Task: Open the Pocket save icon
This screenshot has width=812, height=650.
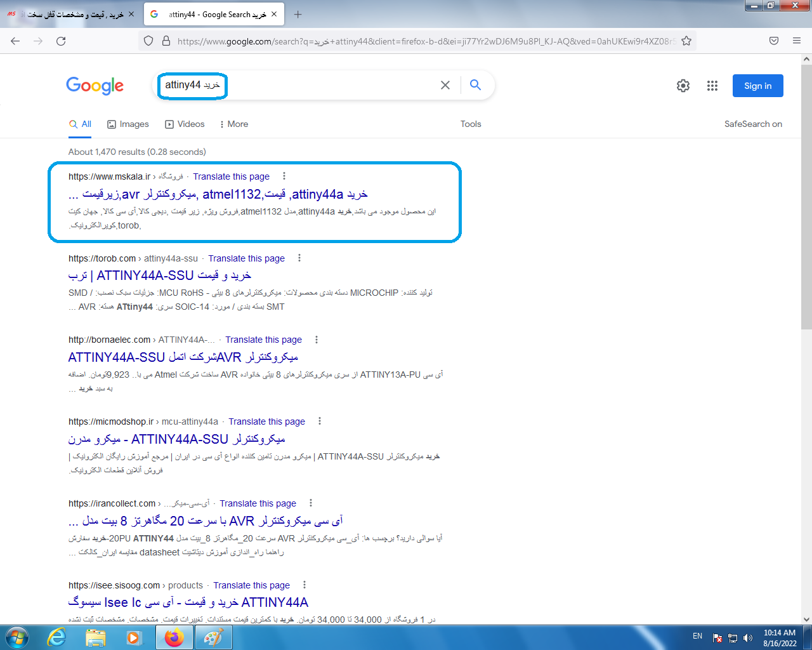Action: point(774,41)
